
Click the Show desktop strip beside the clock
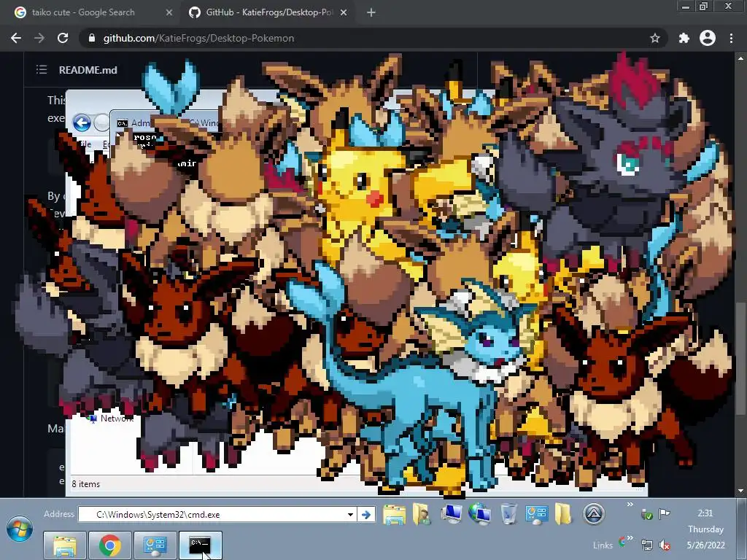click(x=742, y=529)
